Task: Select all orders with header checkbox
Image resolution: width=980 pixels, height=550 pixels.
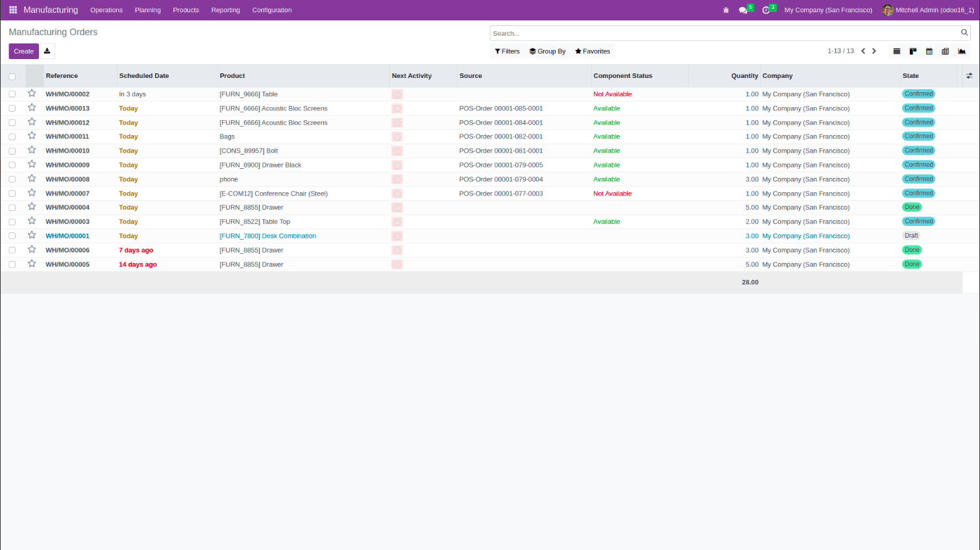Action: coord(12,77)
